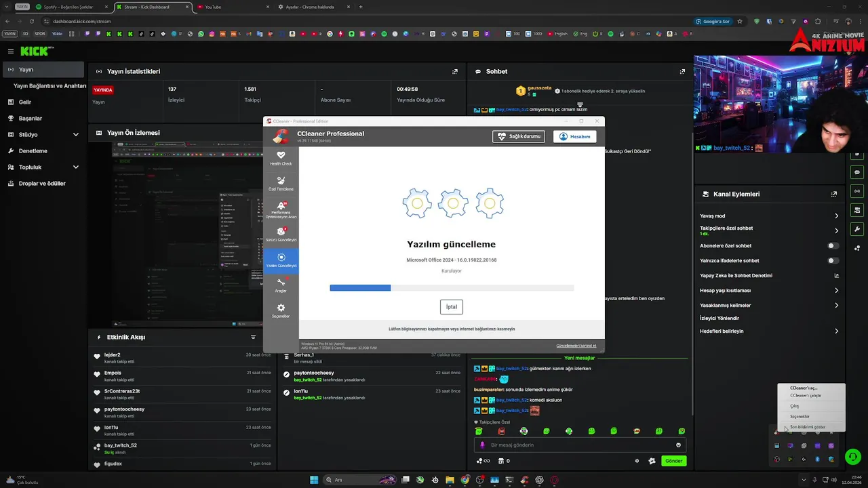Open Health Check in CCleaner sidebar

pyautogui.click(x=281, y=159)
